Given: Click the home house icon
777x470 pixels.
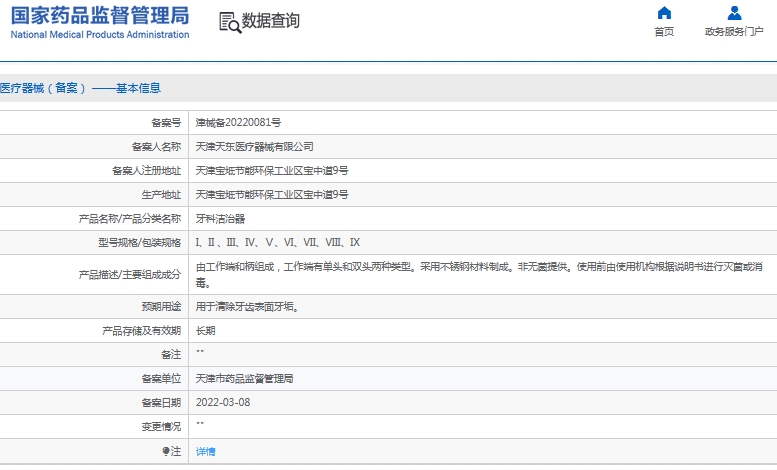Looking at the screenshot, I should tap(664, 13).
